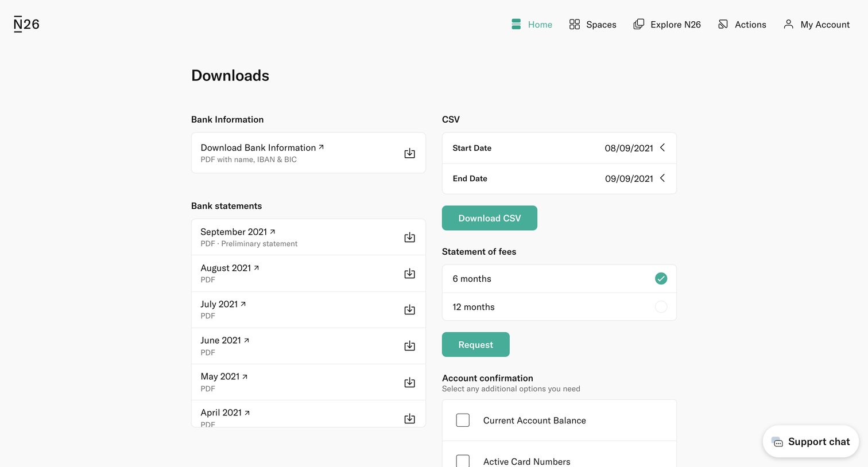
Task: Go to the Home tab
Action: point(532,24)
